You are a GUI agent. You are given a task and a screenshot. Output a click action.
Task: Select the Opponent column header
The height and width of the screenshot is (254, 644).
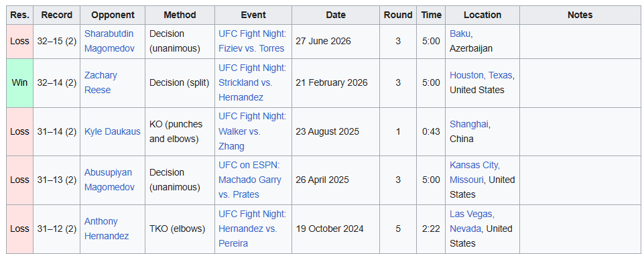[113, 15]
